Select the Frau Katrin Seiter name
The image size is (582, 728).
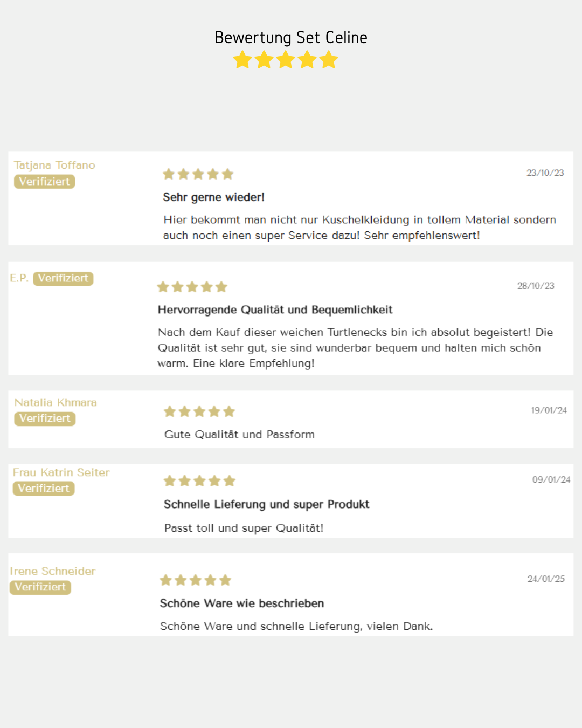[61, 472]
